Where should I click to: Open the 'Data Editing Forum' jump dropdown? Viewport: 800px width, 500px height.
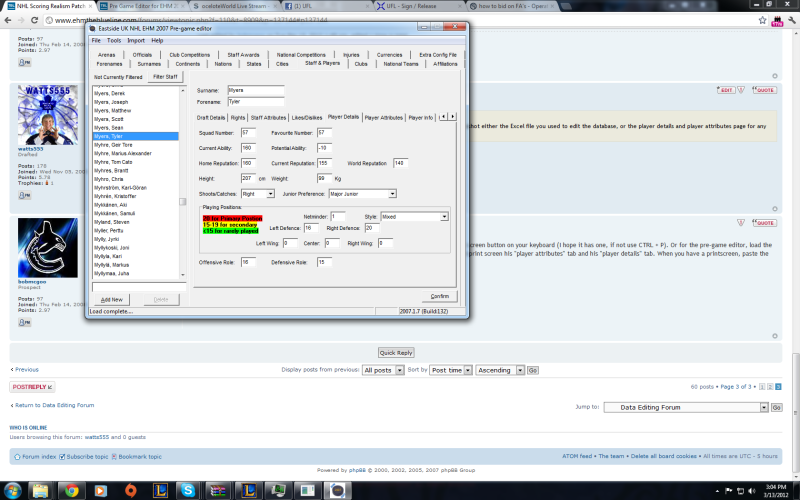pos(686,407)
